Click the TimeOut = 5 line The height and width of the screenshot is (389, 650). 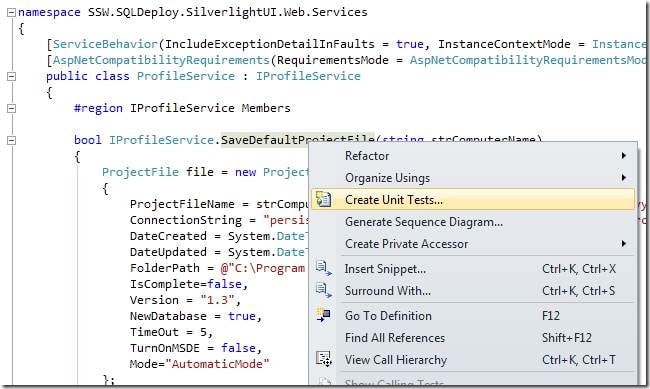pos(171,332)
